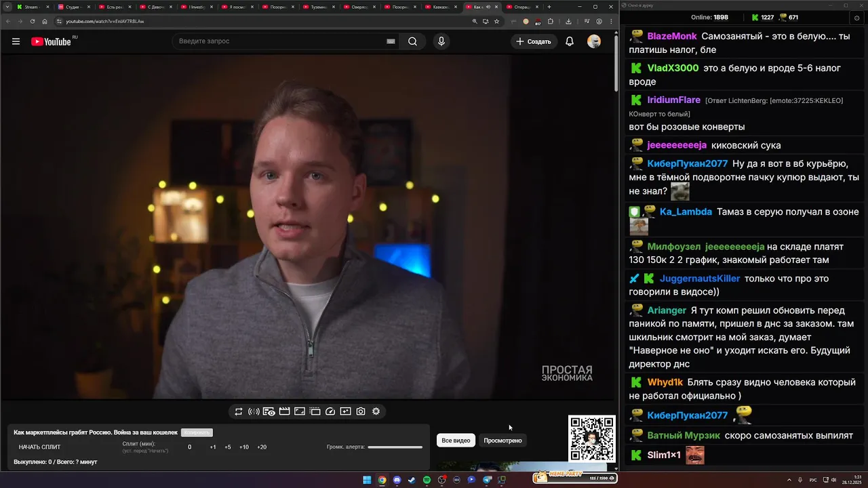Open the YouTube hamburger guide menu

(x=16, y=41)
